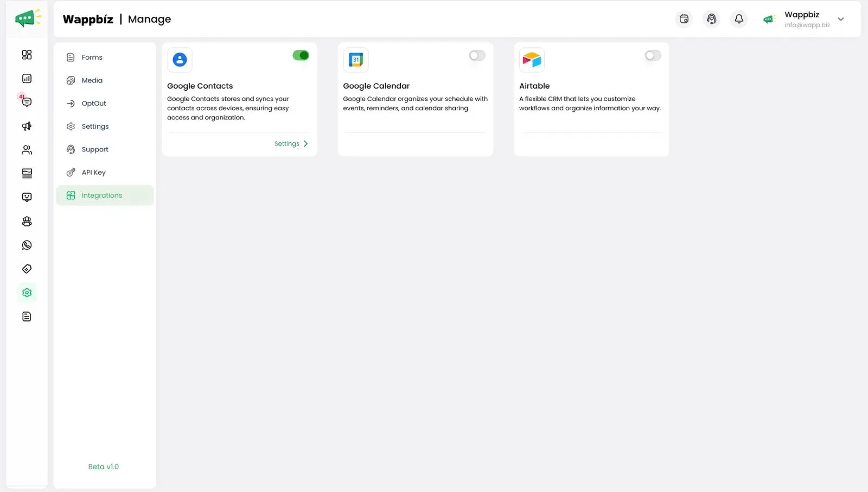The width and height of the screenshot is (868, 492).
Task: Click the Google Calendar app icon
Action: [356, 60]
